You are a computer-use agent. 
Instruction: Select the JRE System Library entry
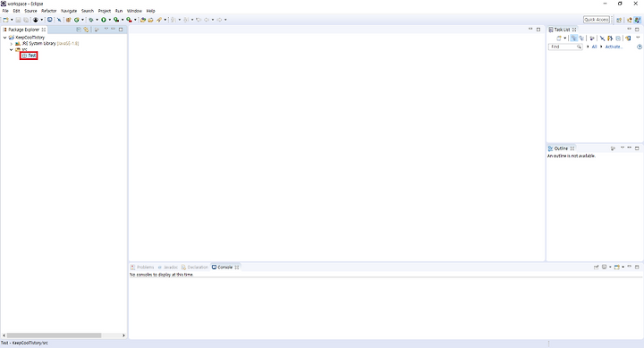pyautogui.click(x=47, y=44)
